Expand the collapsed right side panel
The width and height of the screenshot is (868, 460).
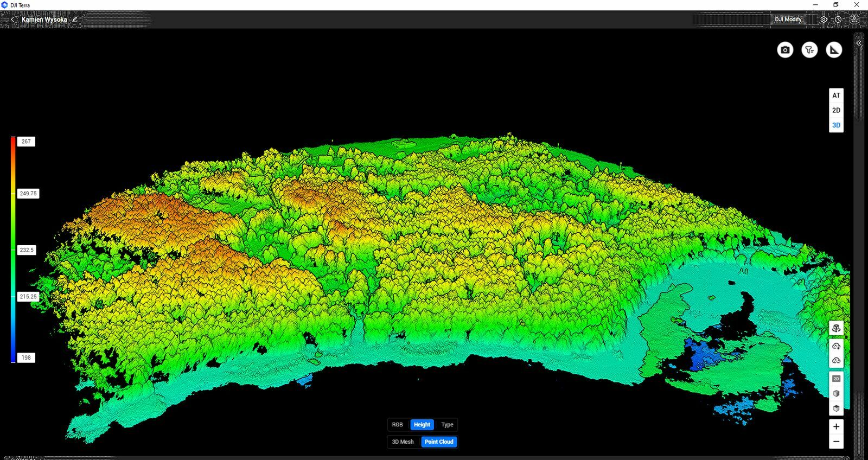(x=858, y=43)
